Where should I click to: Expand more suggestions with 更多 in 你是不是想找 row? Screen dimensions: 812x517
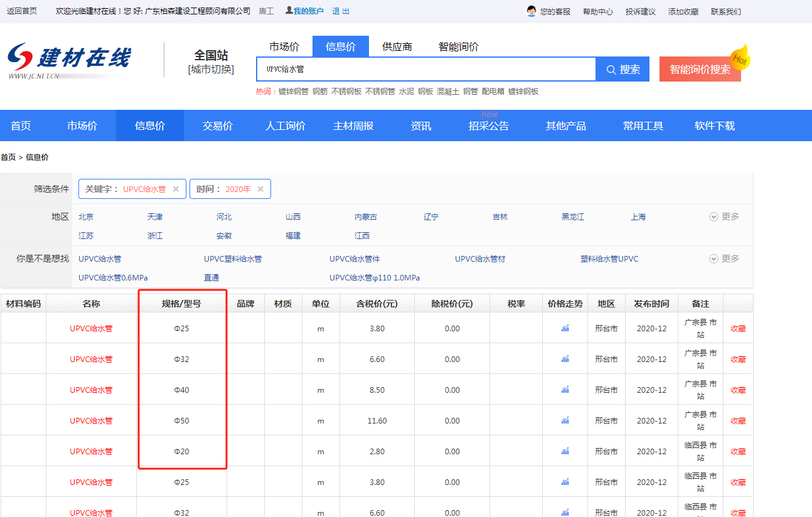coord(724,258)
